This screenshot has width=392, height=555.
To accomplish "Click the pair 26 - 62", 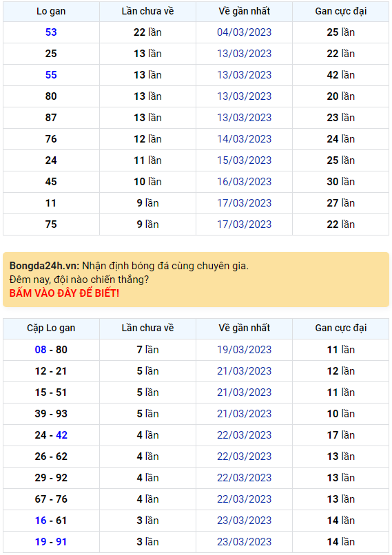I will tap(51, 457).
